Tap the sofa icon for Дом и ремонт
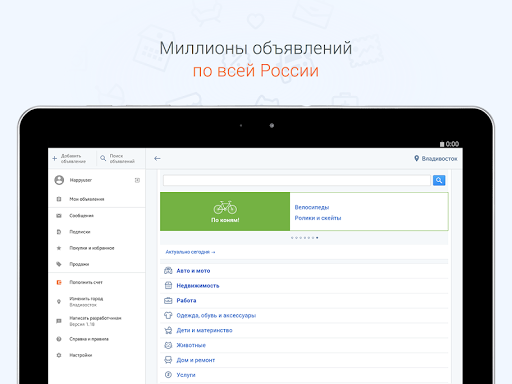The image size is (512, 384). coord(168,360)
